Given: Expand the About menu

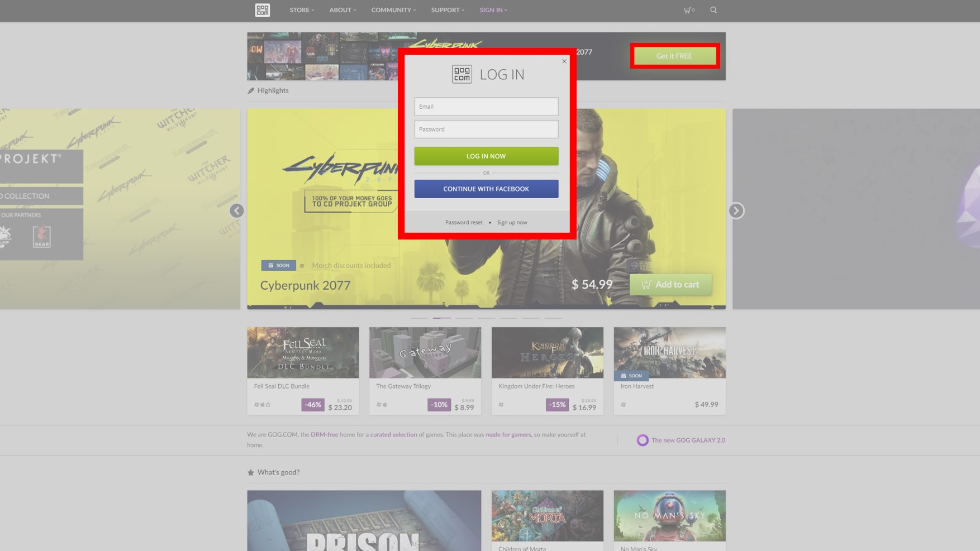Looking at the screenshot, I should tap(342, 10).
